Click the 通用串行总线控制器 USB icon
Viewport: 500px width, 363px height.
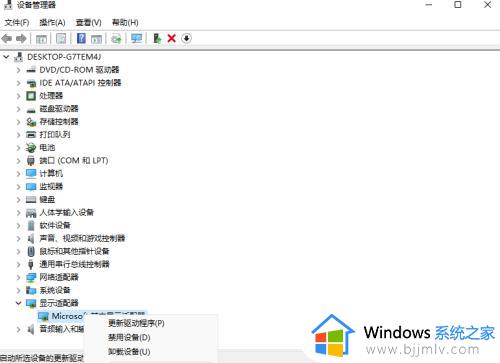[x=31, y=264]
